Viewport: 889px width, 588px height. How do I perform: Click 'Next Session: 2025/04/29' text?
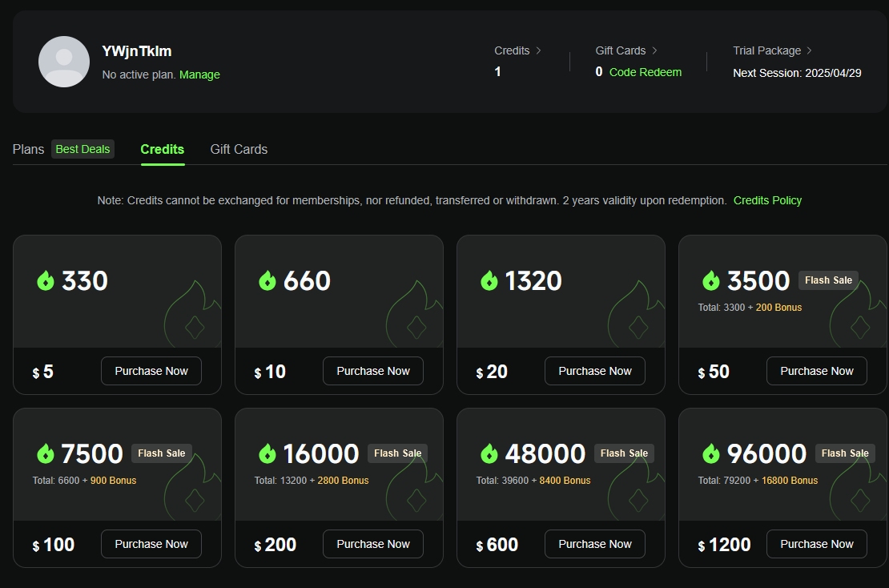pos(797,73)
